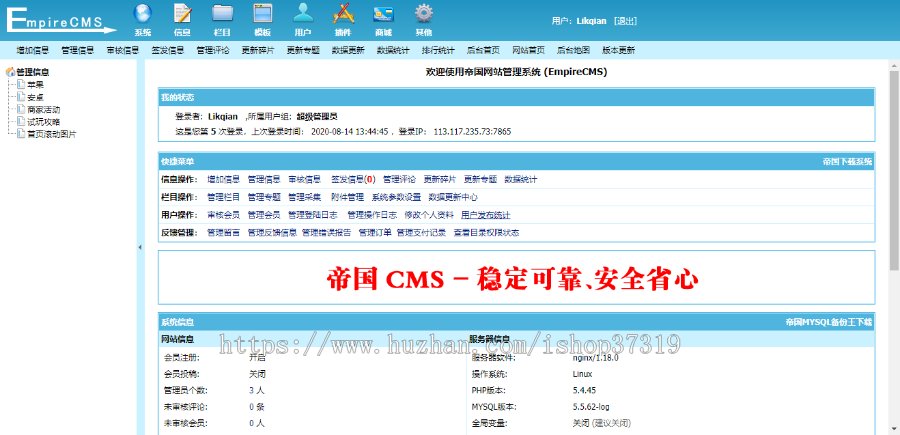Viewport: 900px width, 435px height.
Task: Click the EmpireCMS logo
Action: pos(60,20)
